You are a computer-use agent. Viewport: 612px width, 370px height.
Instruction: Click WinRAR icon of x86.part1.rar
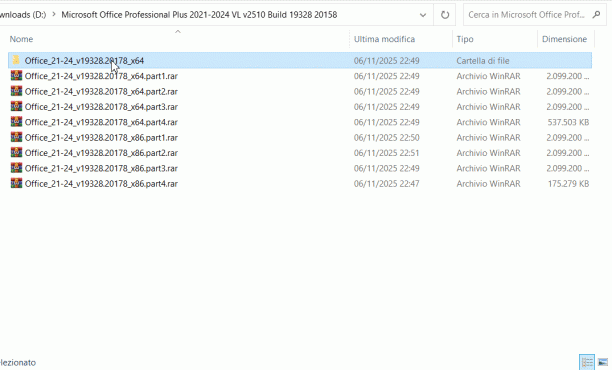16,137
